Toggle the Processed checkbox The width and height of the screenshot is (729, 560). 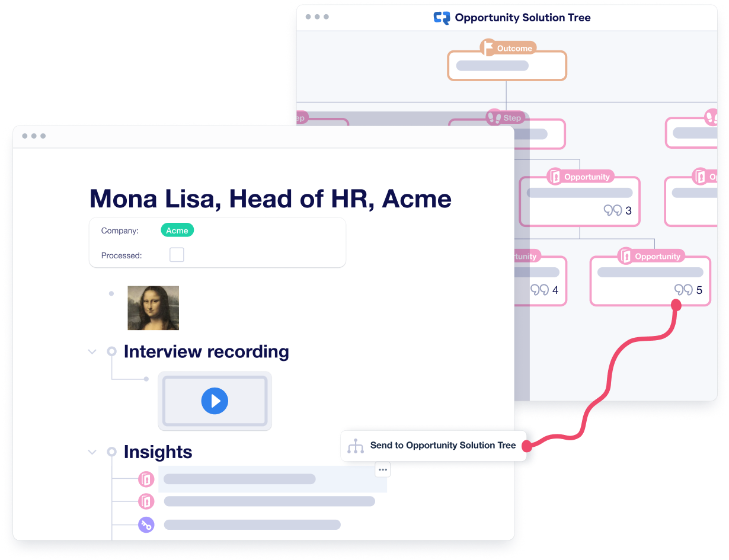coord(177,255)
